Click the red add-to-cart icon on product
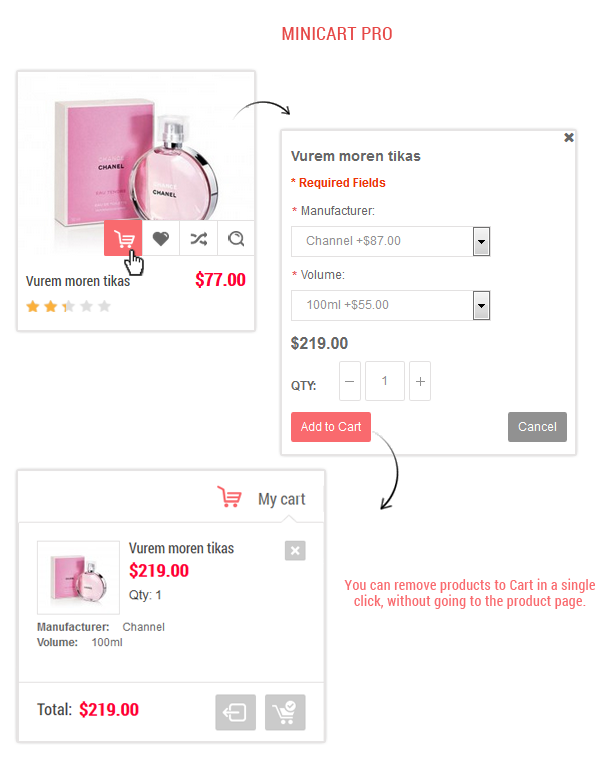The image size is (616, 768). tap(123, 238)
